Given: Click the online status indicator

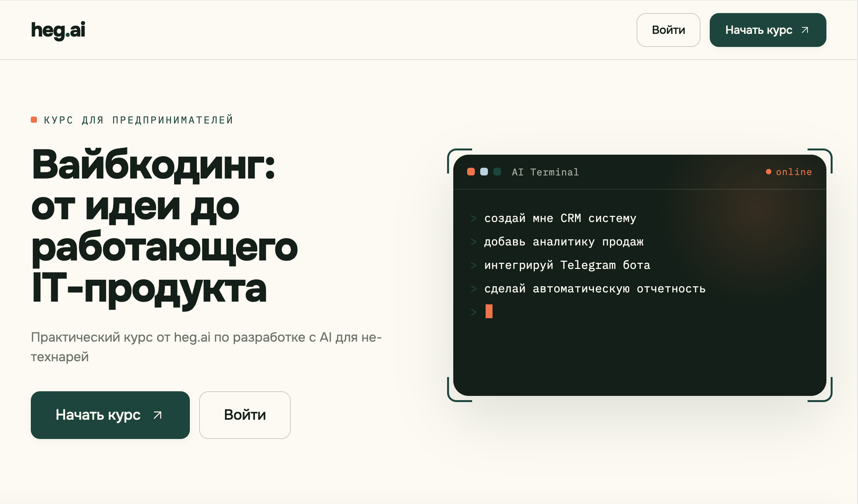Looking at the screenshot, I should pos(789,172).
